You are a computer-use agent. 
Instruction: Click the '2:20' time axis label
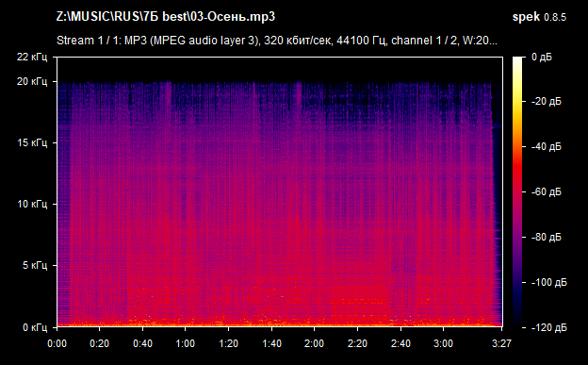click(x=357, y=343)
